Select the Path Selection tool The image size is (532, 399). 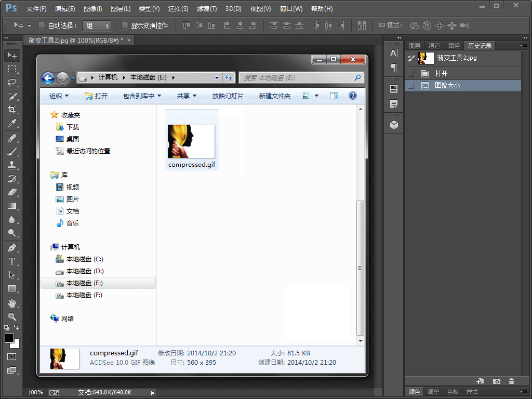(x=12, y=275)
